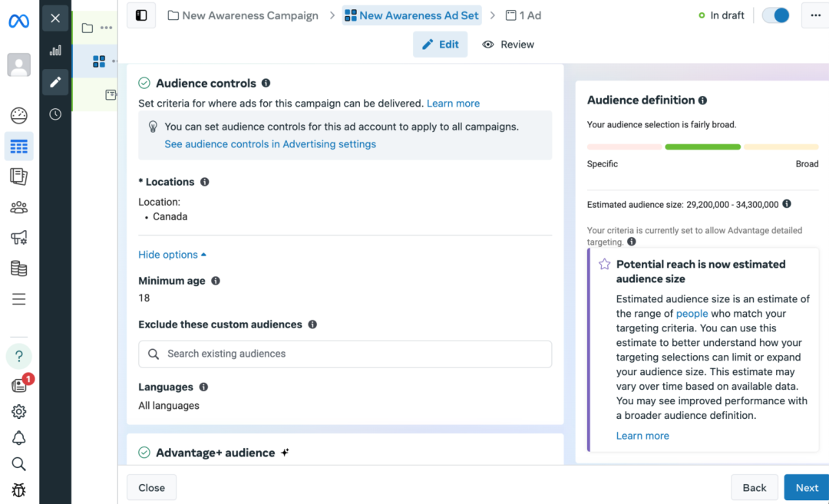Click the bug report icon

pos(19,489)
